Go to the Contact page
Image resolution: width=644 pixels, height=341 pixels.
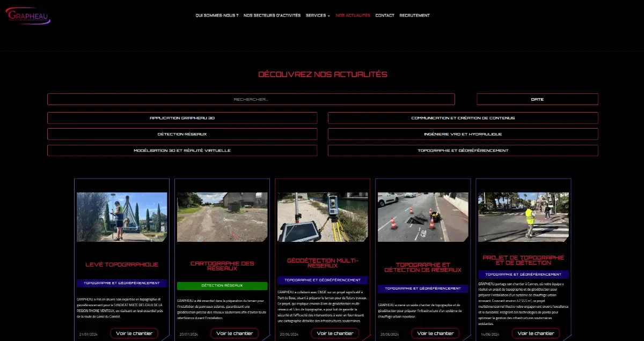pyautogui.click(x=385, y=16)
